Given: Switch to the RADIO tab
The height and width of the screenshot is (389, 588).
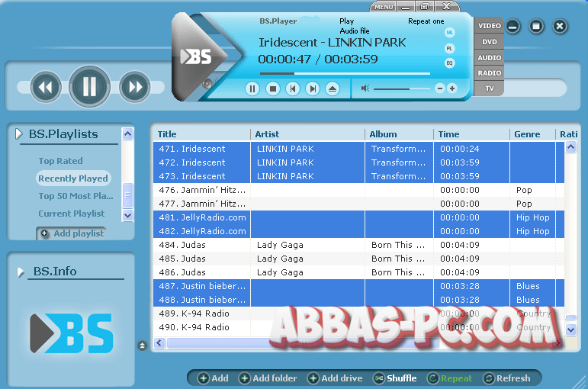Looking at the screenshot, I should tap(489, 73).
